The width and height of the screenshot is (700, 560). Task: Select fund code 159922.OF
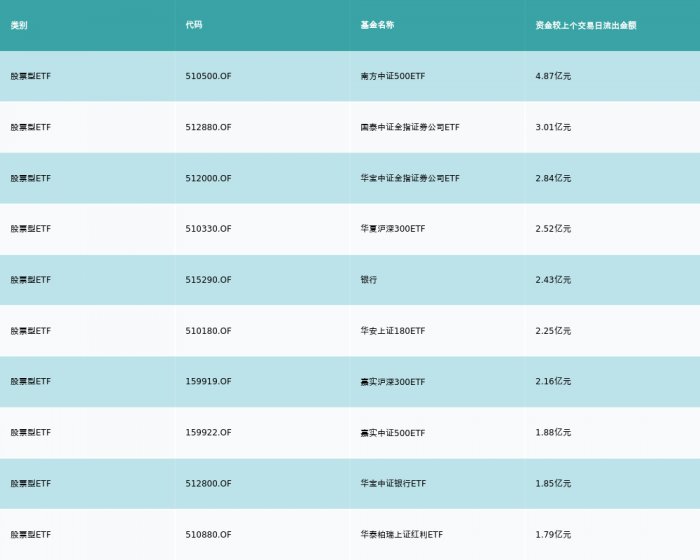[x=208, y=432]
